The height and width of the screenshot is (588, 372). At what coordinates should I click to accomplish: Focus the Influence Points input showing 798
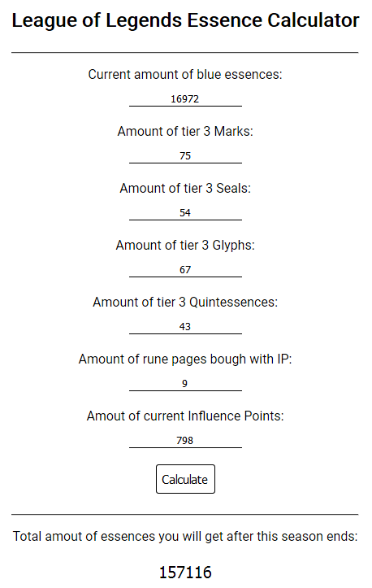[x=185, y=441]
